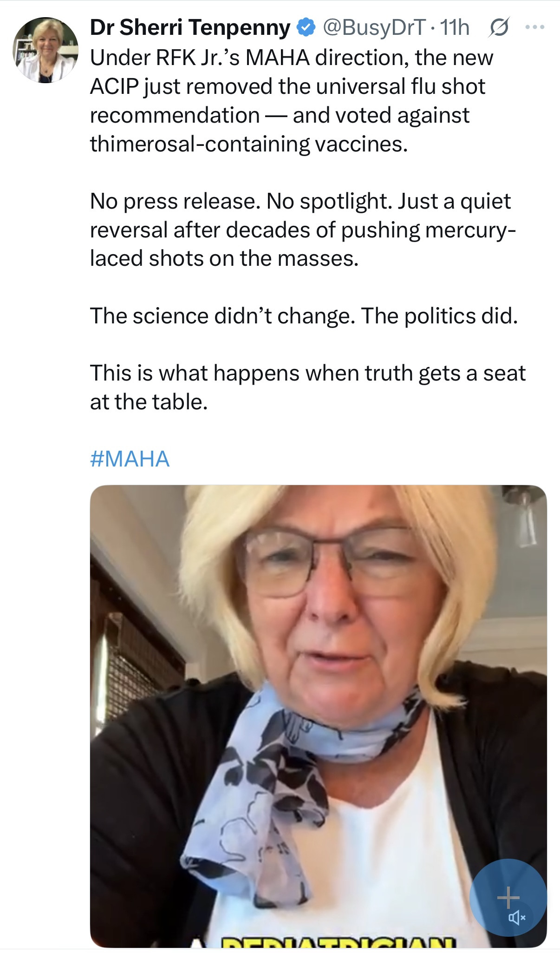Tap the phrase "laced shots on the masses"
Viewport: 560px width, 953px height.
(x=224, y=259)
